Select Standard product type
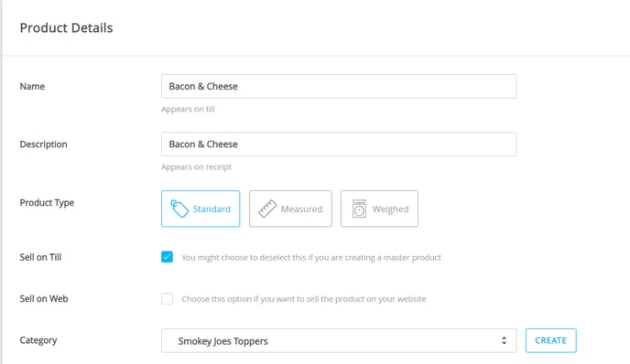 201,209
